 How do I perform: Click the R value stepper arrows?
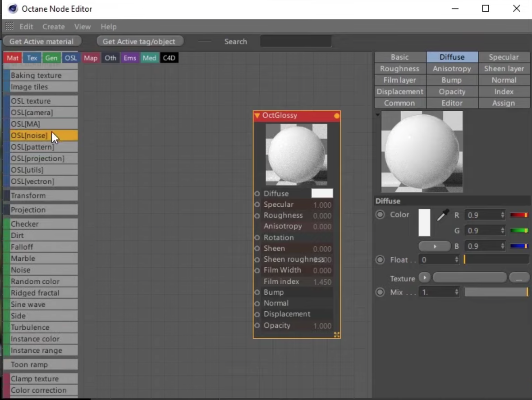click(503, 215)
